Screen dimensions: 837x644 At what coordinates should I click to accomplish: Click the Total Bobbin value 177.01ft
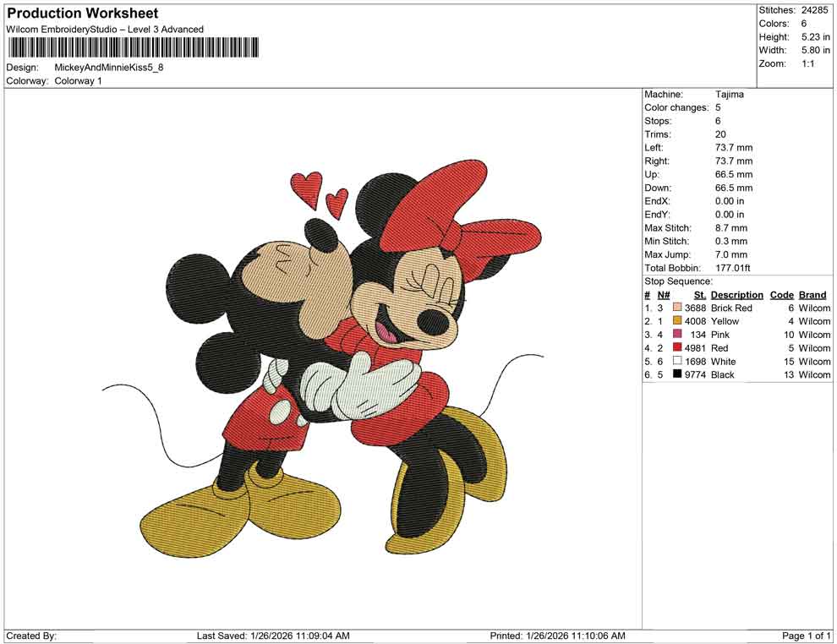(x=736, y=268)
